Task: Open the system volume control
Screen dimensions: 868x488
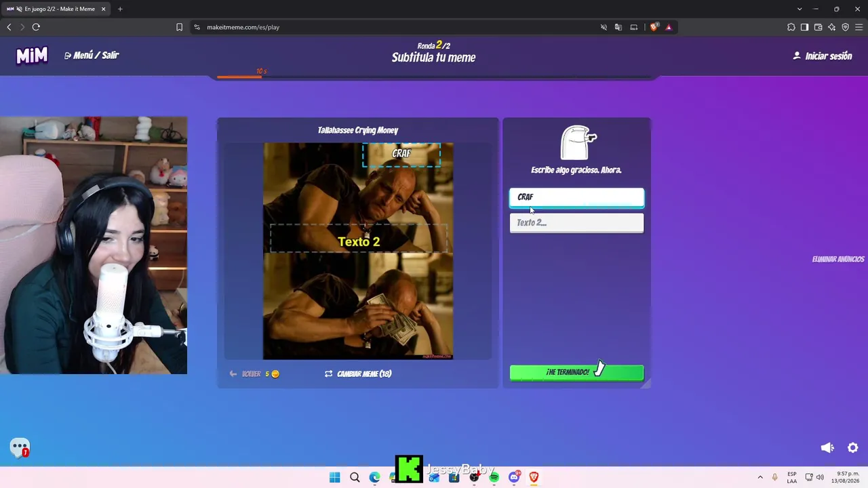Action: [820, 477]
